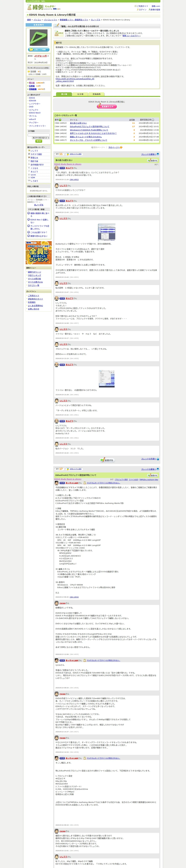Screen dimensions: 186x868
Task: Click the green triangle board thumbnail
Action: pos(39,38)
